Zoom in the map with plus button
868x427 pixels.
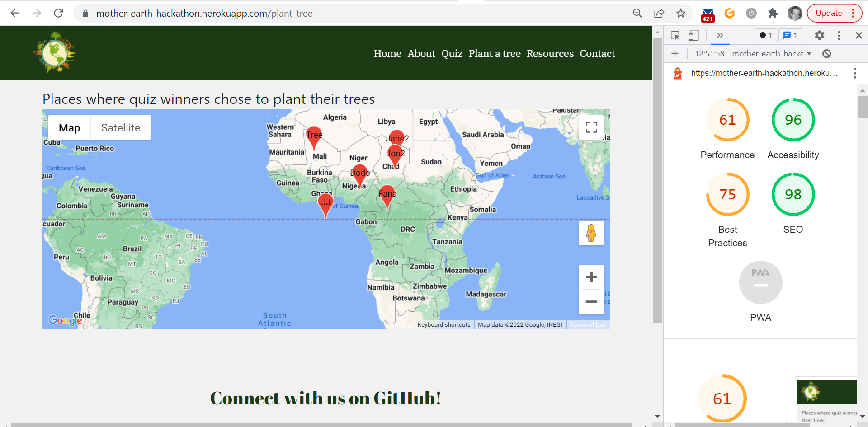(x=591, y=277)
